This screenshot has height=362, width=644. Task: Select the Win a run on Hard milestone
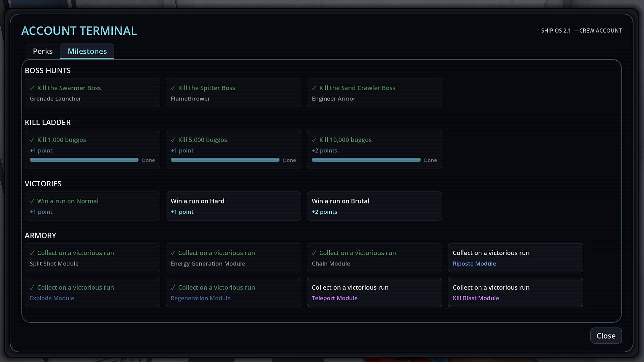(233, 206)
